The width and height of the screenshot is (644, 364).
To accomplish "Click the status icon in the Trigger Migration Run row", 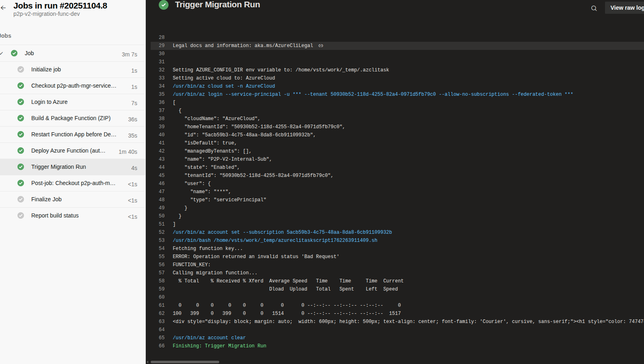I will pos(21,167).
